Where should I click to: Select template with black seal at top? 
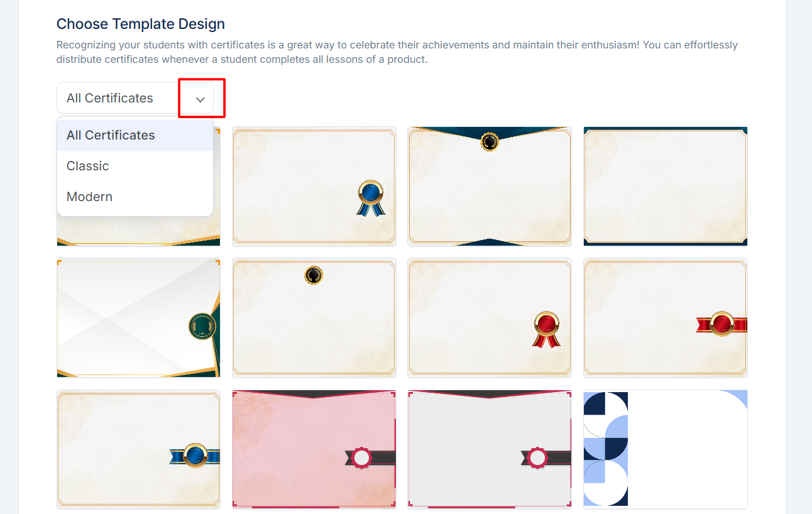(x=314, y=318)
